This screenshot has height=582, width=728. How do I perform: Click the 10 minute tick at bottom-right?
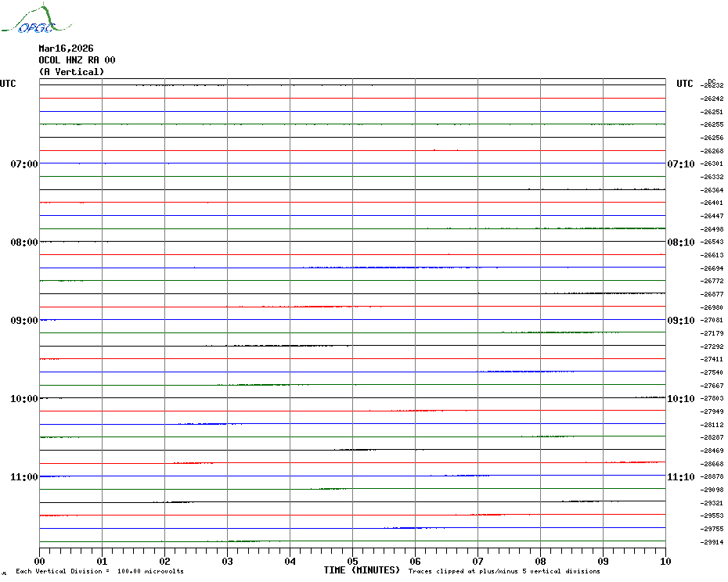tap(665, 561)
